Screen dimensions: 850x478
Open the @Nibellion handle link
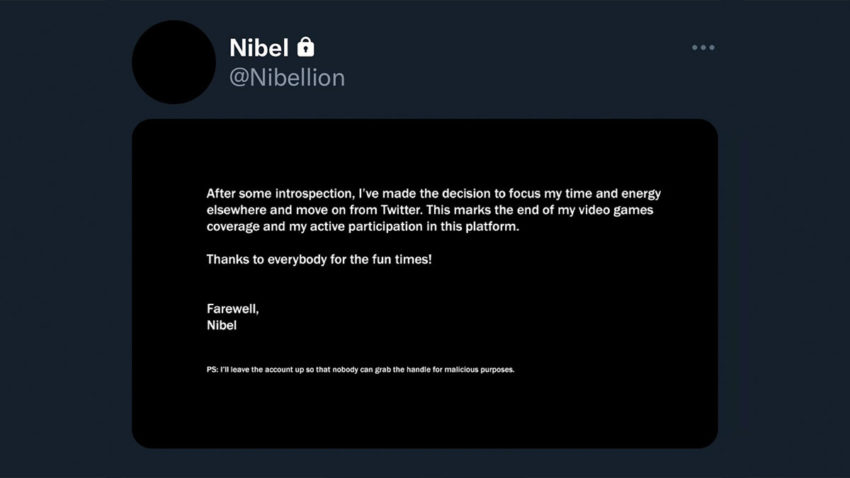287,78
